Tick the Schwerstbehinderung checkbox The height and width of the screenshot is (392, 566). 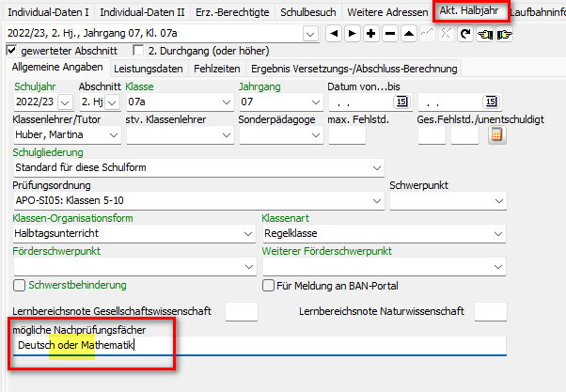click(x=19, y=285)
